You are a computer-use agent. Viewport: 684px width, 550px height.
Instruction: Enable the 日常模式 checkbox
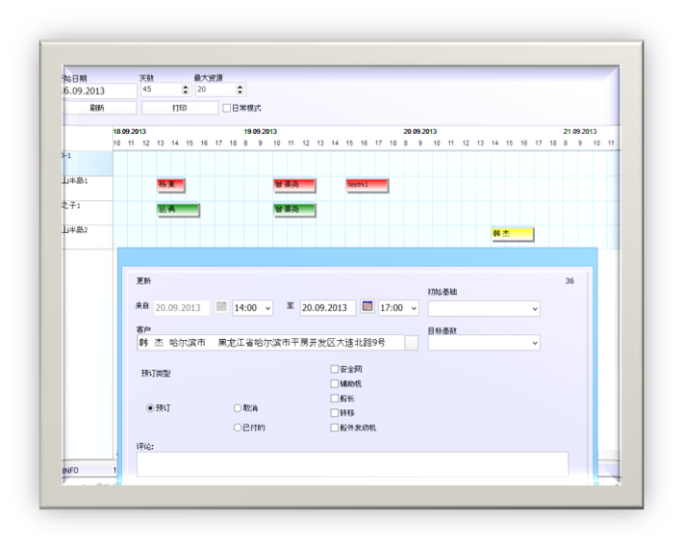(227, 108)
